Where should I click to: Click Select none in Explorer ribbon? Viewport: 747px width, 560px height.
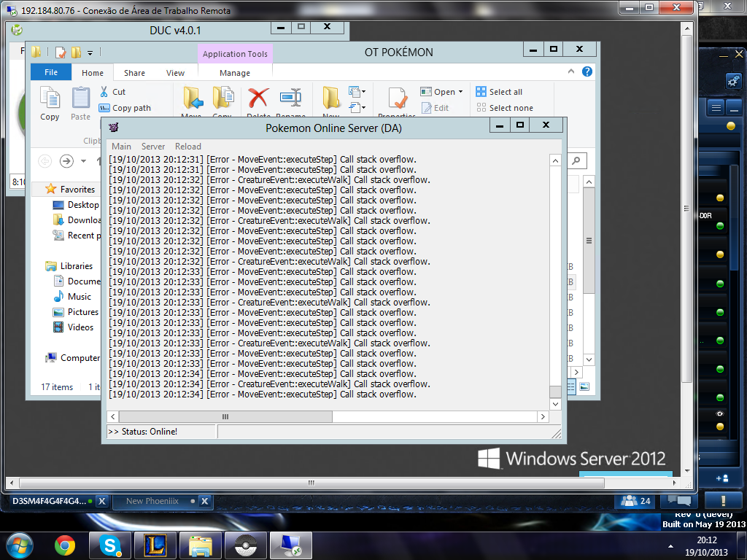505,108
